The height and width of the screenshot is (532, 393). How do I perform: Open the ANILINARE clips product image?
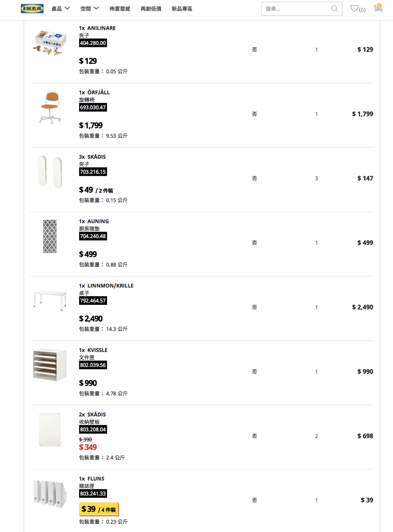[x=50, y=43]
